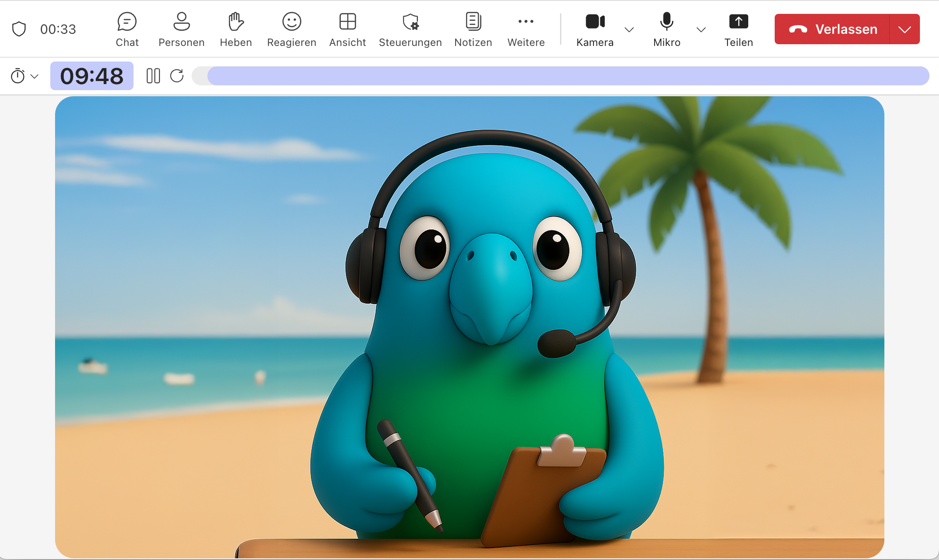
Task: Mute or unmute the Mikro
Action: click(x=667, y=29)
